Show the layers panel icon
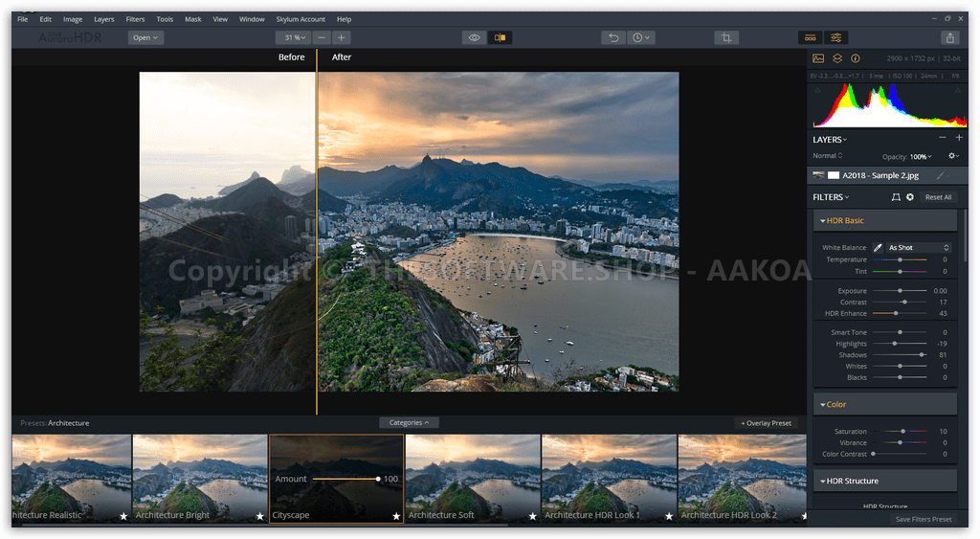This screenshot has width=980, height=539. coord(837,58)
